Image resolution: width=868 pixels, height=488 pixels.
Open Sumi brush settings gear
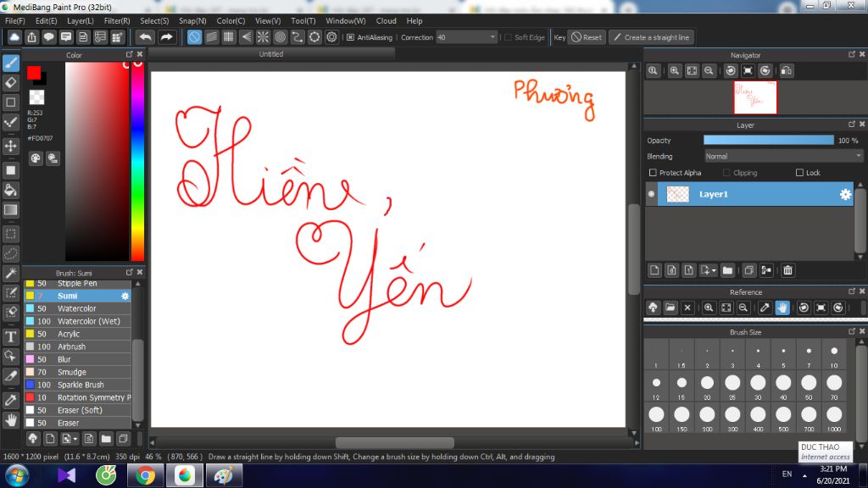(125, 296)
